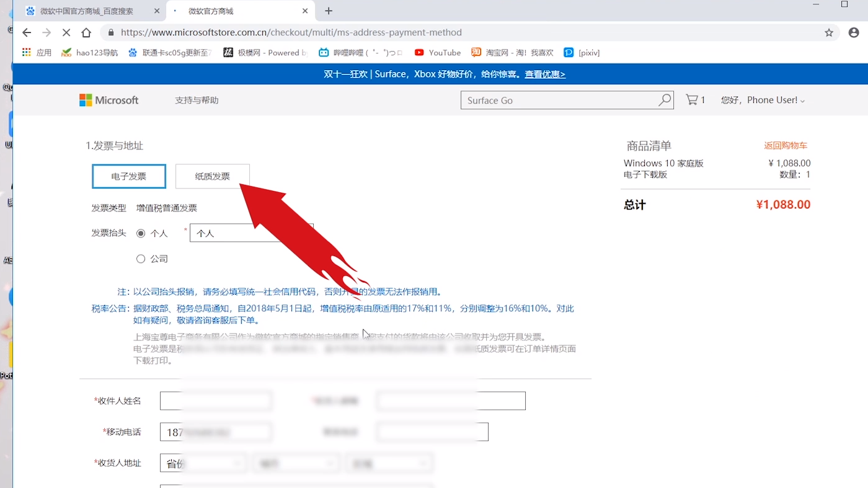868x488 pixels.
Task: Click the store search magnifier icon
Action: (665, 100)
